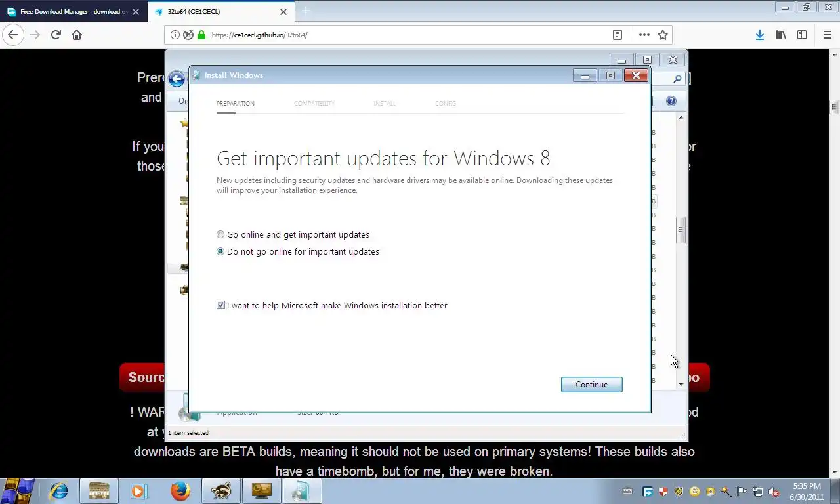Image resolution: width=840 pixels, height=504 pixels.
Task: Click the CONFIG step label
Action: 446,104
